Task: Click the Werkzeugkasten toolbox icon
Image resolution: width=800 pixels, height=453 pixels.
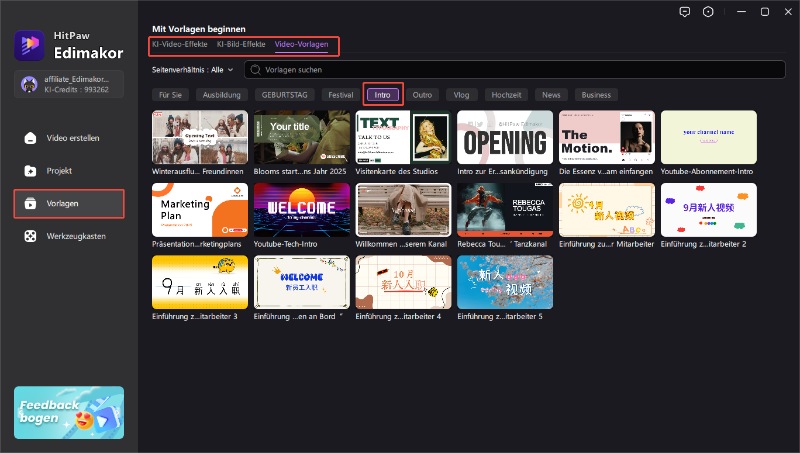Action: 31,236
